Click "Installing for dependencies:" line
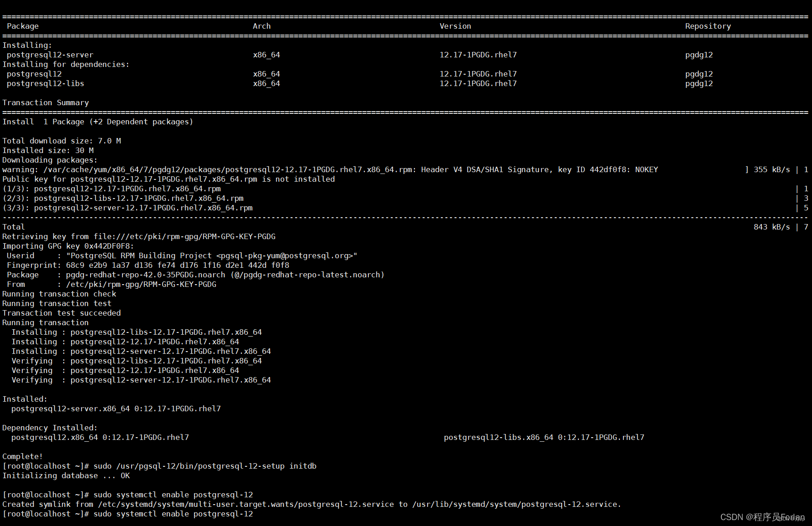Image resolution: width=812 pixels, height=526 pixels. [66, 64]
